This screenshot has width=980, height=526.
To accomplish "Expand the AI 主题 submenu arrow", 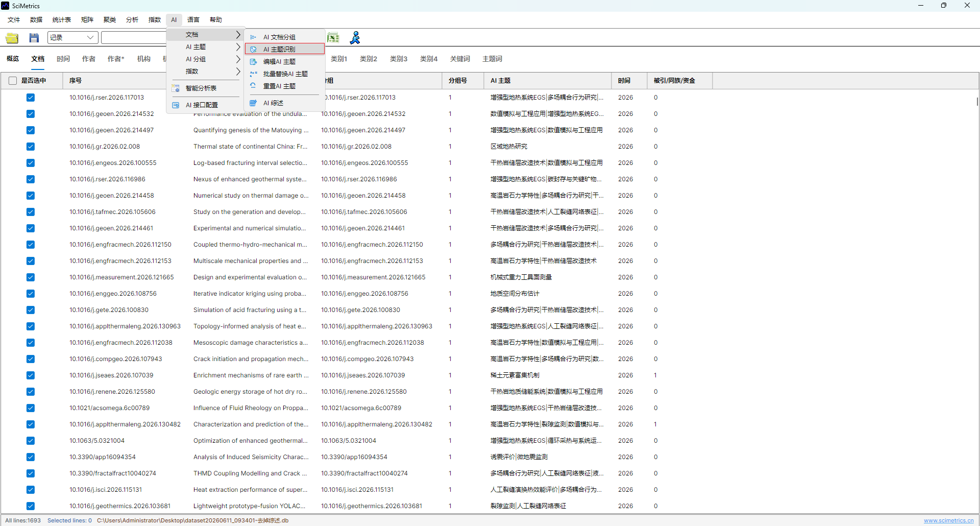I will 238,47.
